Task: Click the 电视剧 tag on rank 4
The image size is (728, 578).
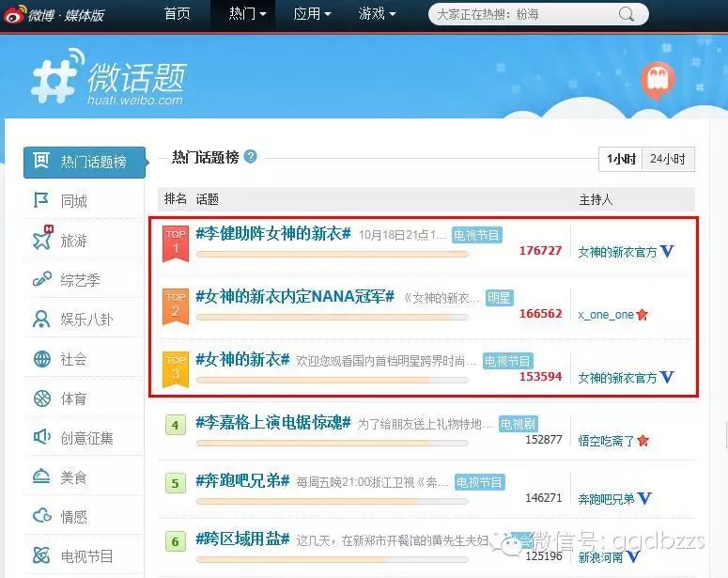Action: pyautogui.click(x=519, y=424)
